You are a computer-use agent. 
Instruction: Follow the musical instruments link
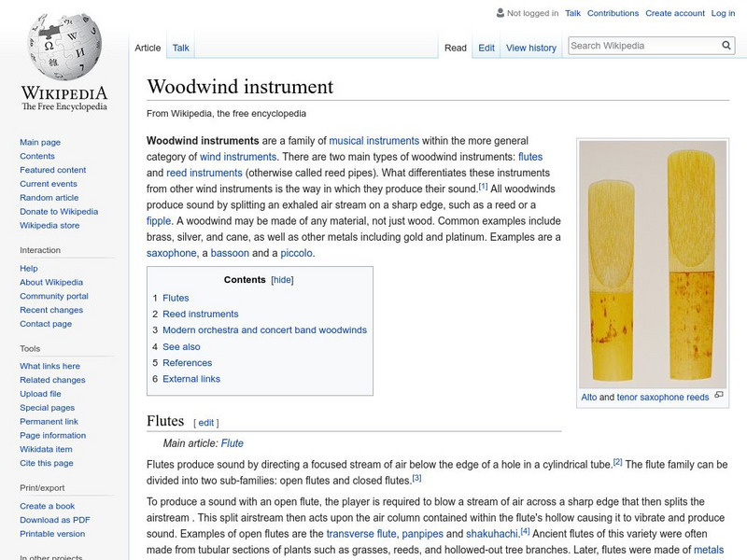point(374,141)
